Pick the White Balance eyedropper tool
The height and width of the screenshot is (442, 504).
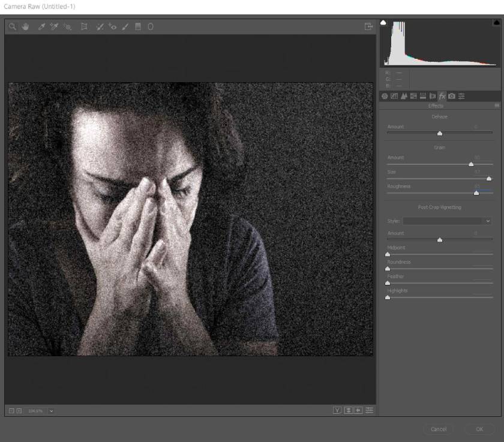[41, 26]
